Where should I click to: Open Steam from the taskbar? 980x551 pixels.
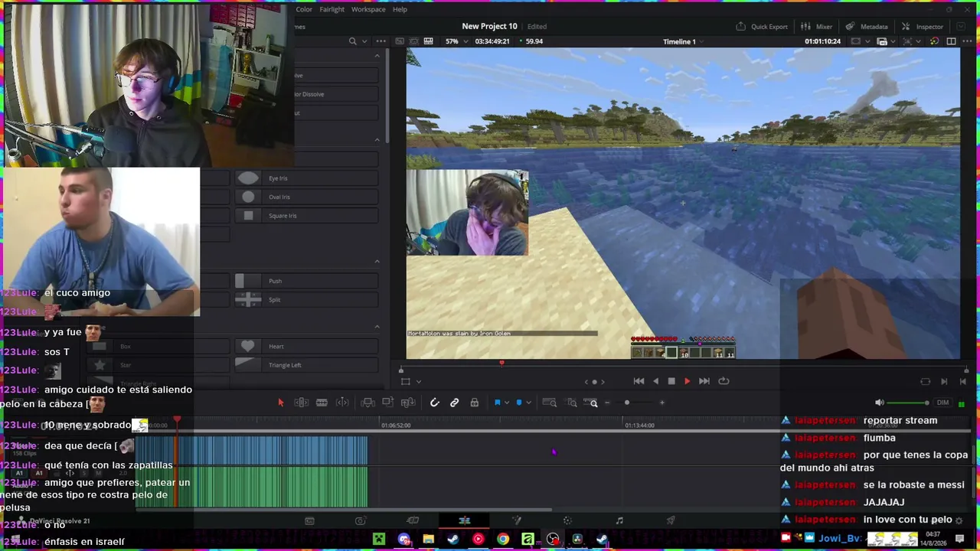tap(453, 540)
